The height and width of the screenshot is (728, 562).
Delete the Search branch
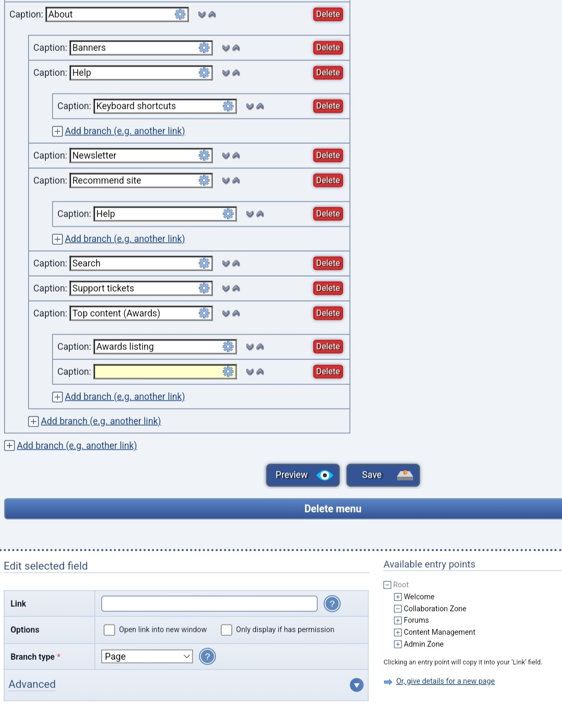(x=328, y=263)
